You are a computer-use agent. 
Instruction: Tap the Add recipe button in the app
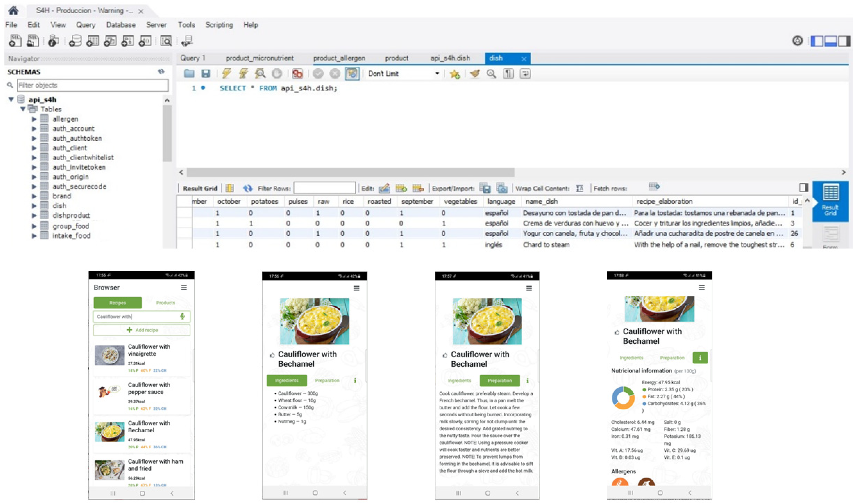click(142, 330)
